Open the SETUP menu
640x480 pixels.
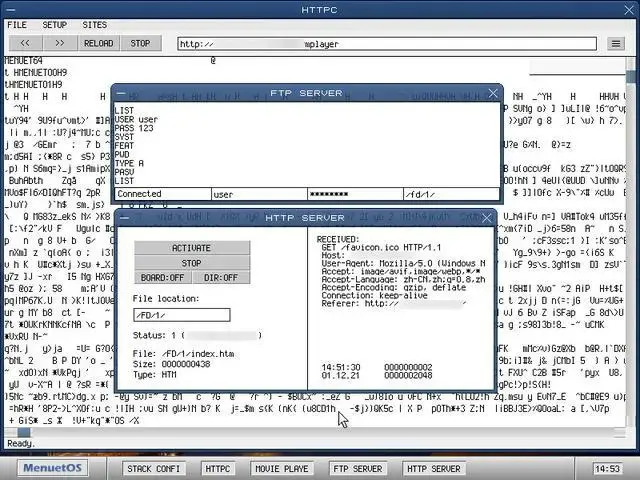coord(55,24)
